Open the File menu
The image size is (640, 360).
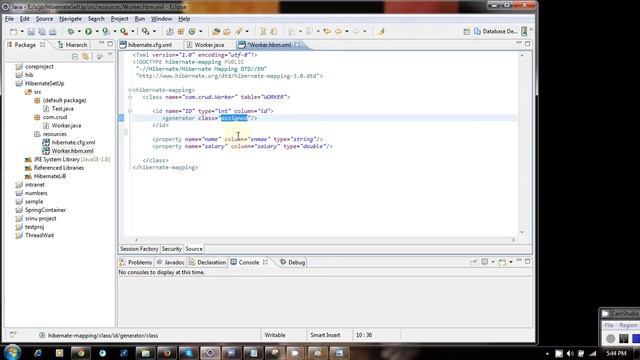tap(9, 19)
